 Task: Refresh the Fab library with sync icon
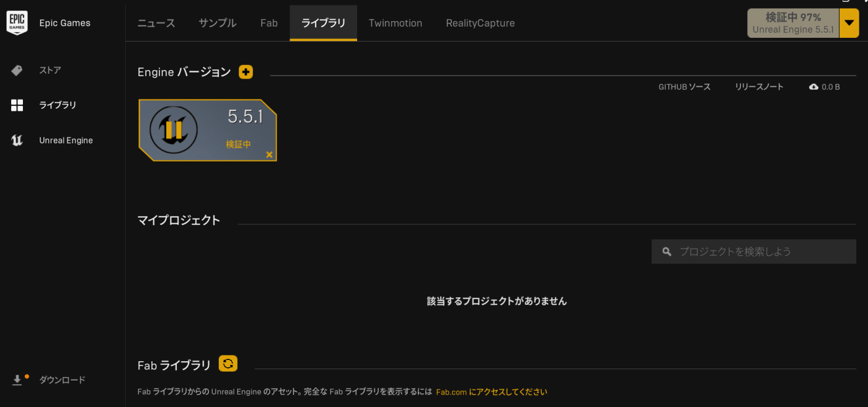tap(228, 364)
